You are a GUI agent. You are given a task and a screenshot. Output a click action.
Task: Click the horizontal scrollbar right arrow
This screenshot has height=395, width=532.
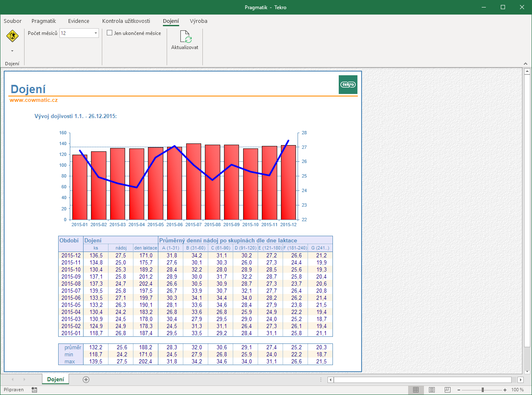520,380
